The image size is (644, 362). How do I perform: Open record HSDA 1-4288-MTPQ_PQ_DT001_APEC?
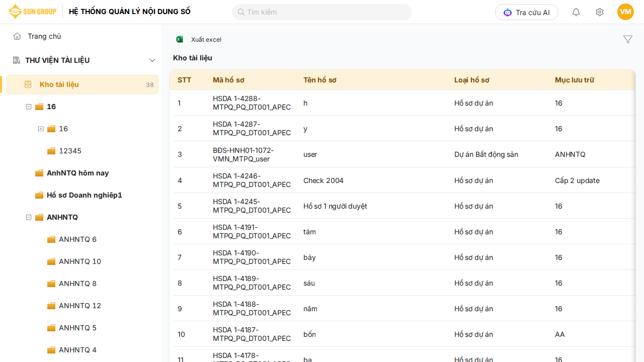click(x=252, y=103)
